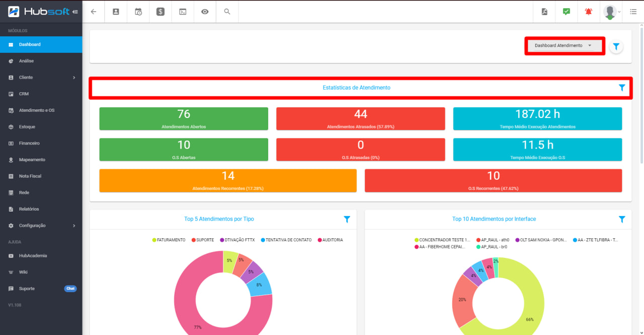Open the green chat check icon
The height and width of the screenshot is (335, 644).
click(x=567, y=12)
